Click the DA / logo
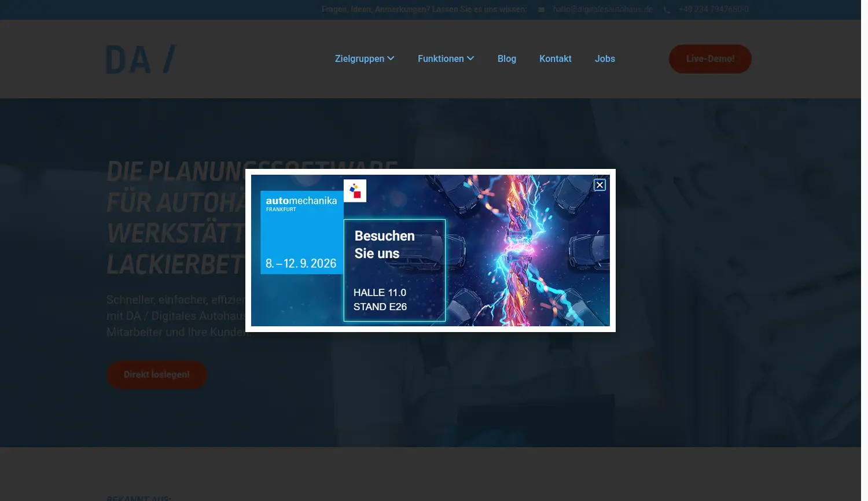The width and height of the screenshot is (868, 501). 141,59
